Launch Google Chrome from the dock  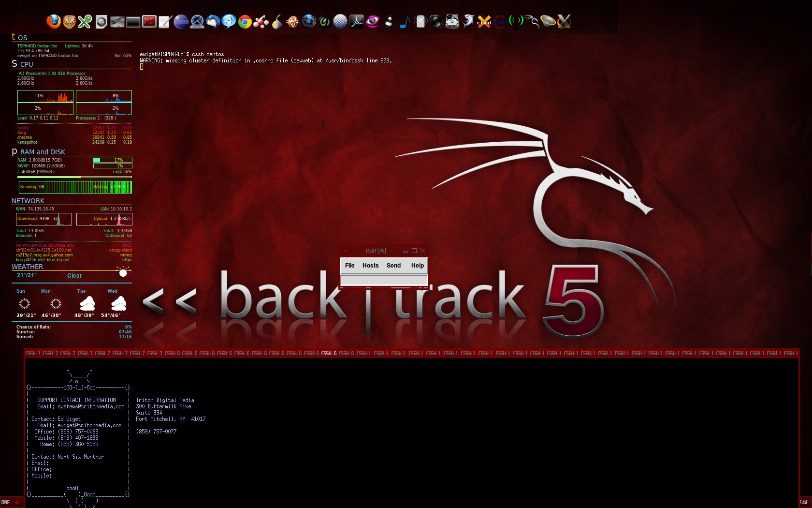pos(245,22)
